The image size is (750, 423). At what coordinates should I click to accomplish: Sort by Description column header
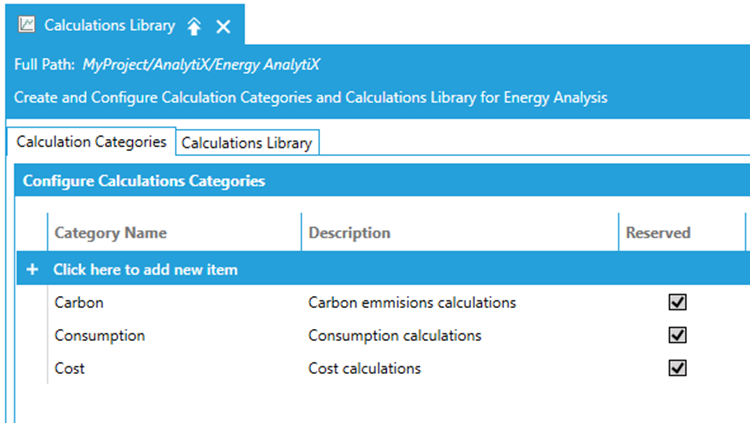349,233
